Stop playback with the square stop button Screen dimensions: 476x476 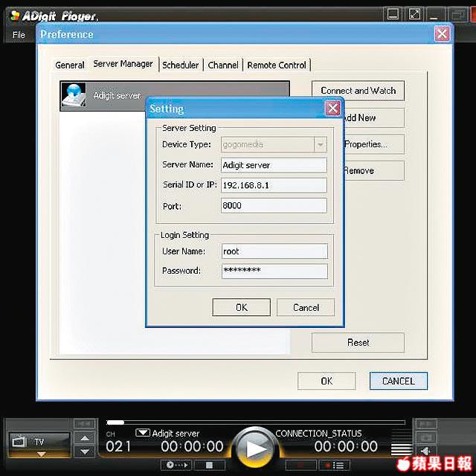pos(209,465)
